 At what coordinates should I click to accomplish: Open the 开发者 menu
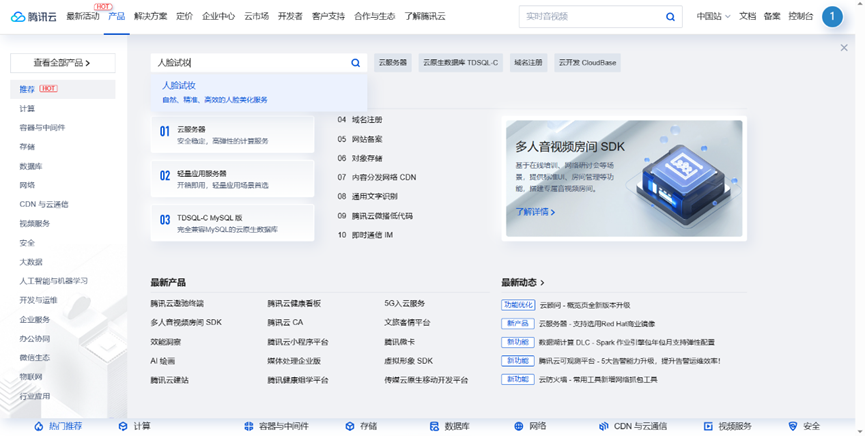coord(290,17)
